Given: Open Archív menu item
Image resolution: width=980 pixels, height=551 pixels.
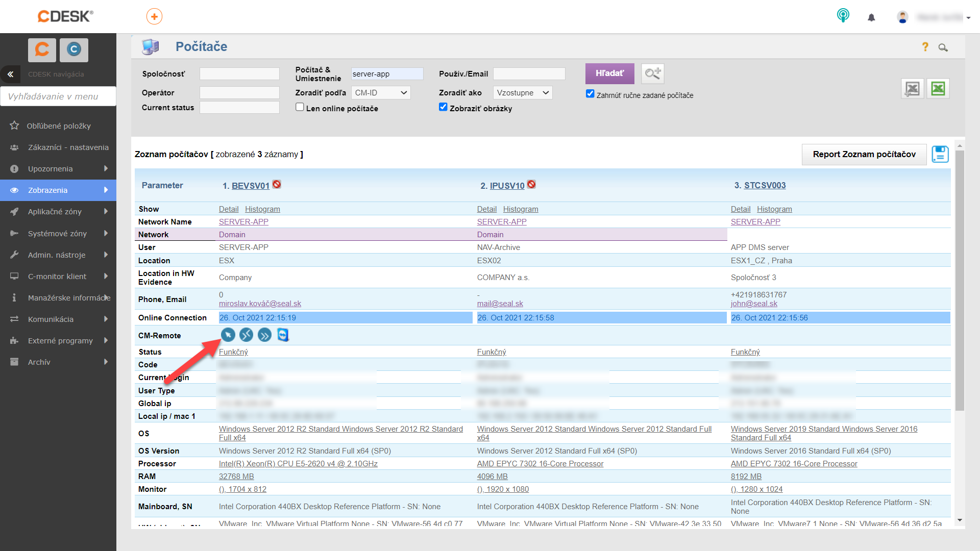Looking at the screenshot, I should pyautogui.click(x=58, y=362).
